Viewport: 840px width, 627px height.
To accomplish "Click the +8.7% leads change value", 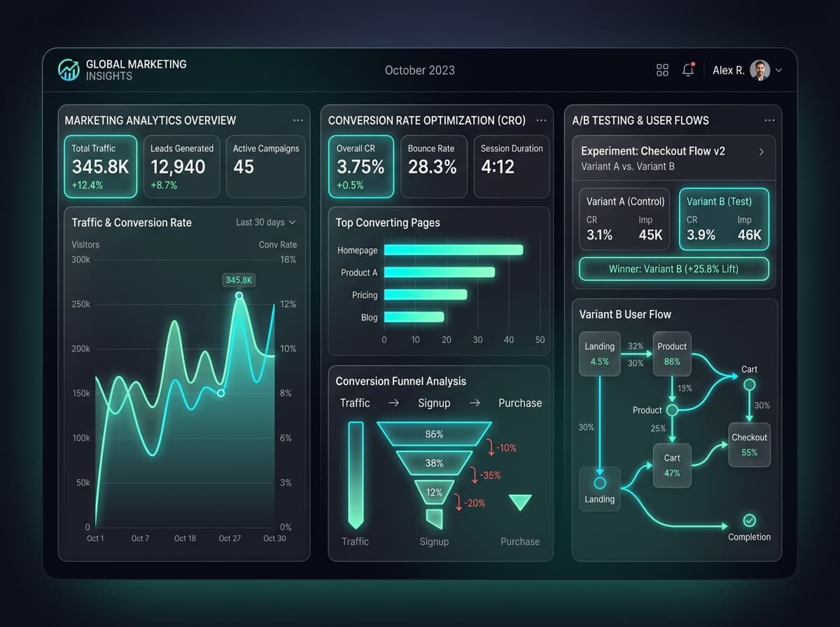I will (164, 185).
